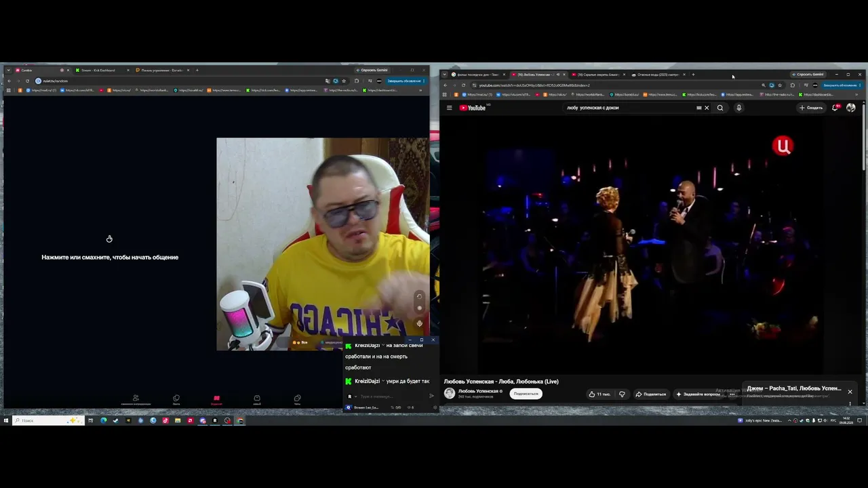868x488 pixels.
Task: Click the YouTube search magnifier button
Action: click(x=720, y=108)
